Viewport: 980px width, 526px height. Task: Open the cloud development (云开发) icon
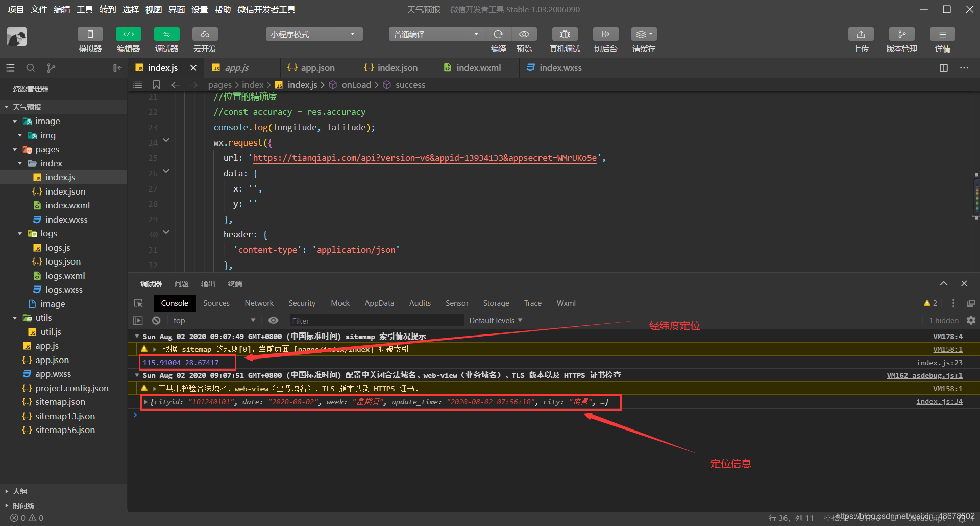[x=205, y=34]
